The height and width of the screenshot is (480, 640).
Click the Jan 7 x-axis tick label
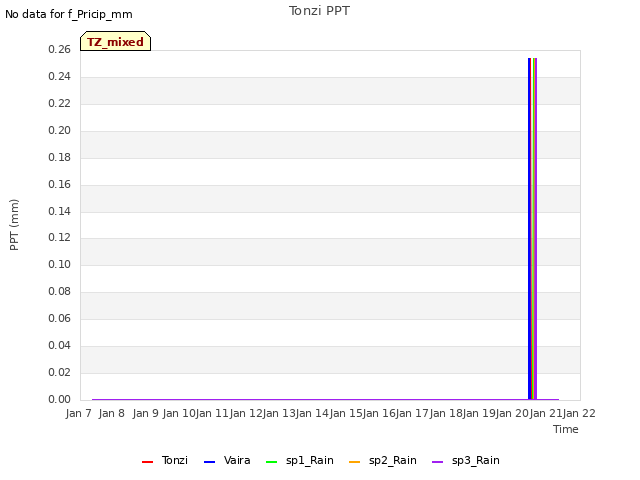click(78, 413)
